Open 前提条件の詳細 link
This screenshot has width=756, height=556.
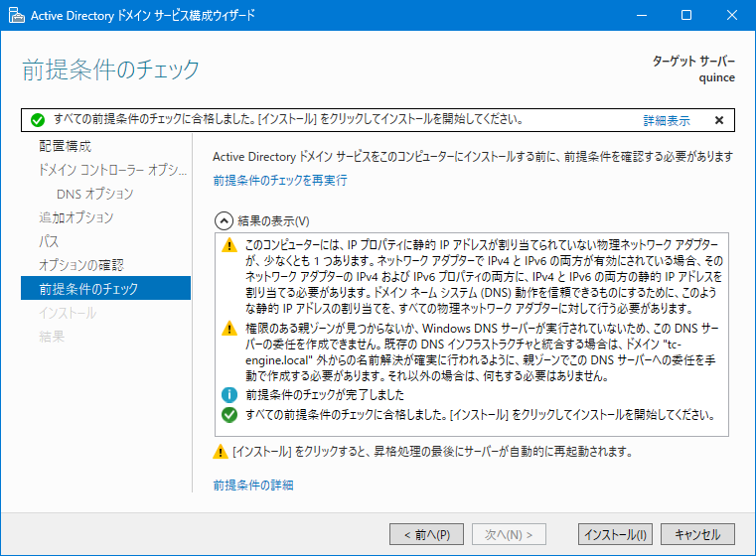[x=253, y=485]
